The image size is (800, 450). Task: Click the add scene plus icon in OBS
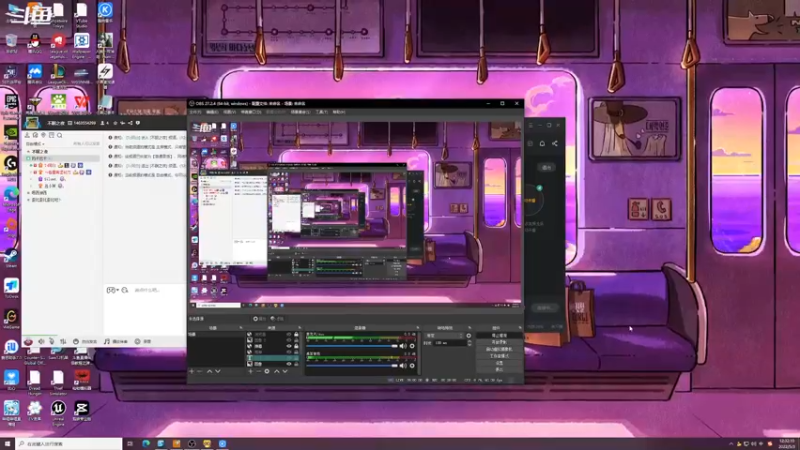pos(191,371)
